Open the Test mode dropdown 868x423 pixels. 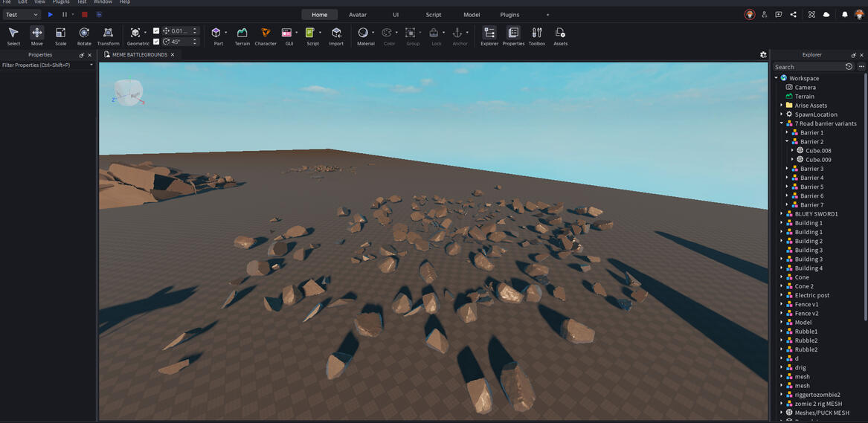pyautogui.click(x=22, y=14)
